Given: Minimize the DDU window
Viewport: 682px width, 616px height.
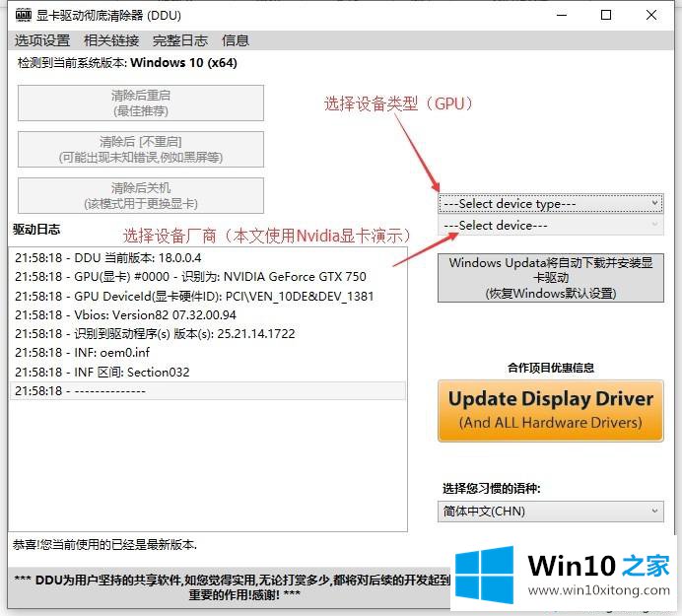Looking at the screenshot, I should click(562, 15).
